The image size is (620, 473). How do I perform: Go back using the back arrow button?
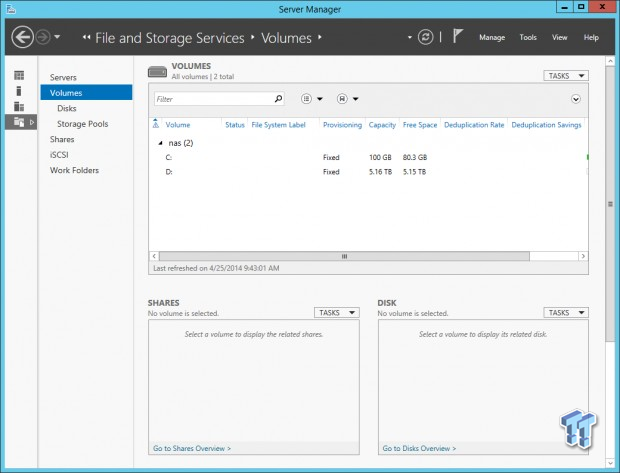[x=22, y=37]
